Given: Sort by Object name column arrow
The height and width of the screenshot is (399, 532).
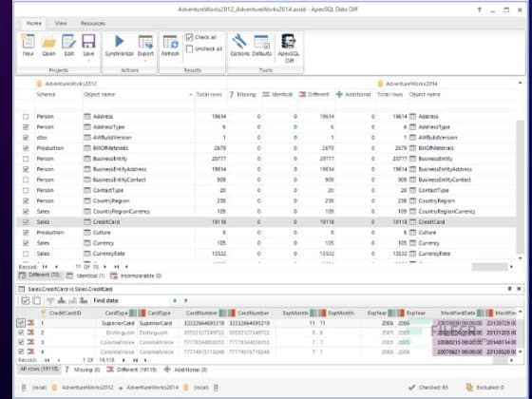Looking at the screenshot, I should [191, 95].
